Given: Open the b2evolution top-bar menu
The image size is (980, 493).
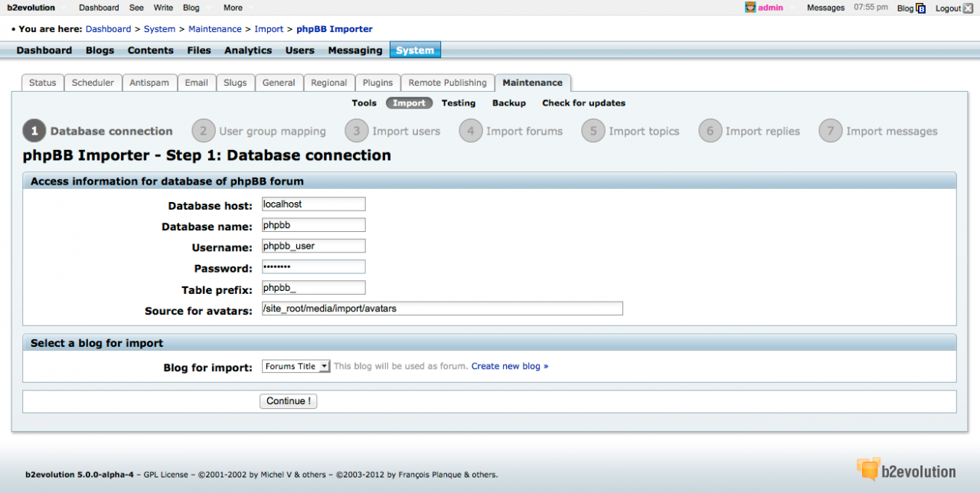Looking at the screenshot, I should (31, 8).
